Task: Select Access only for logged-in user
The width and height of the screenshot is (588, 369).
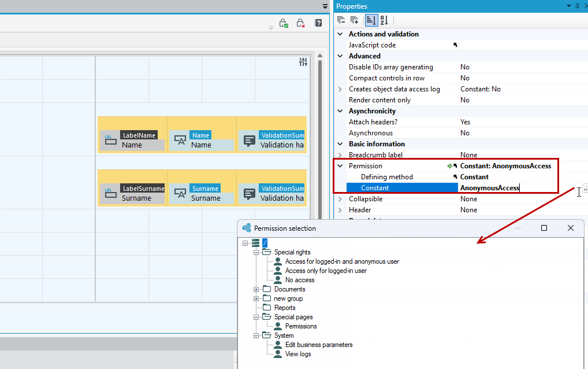Action: (x=326, y=271)
